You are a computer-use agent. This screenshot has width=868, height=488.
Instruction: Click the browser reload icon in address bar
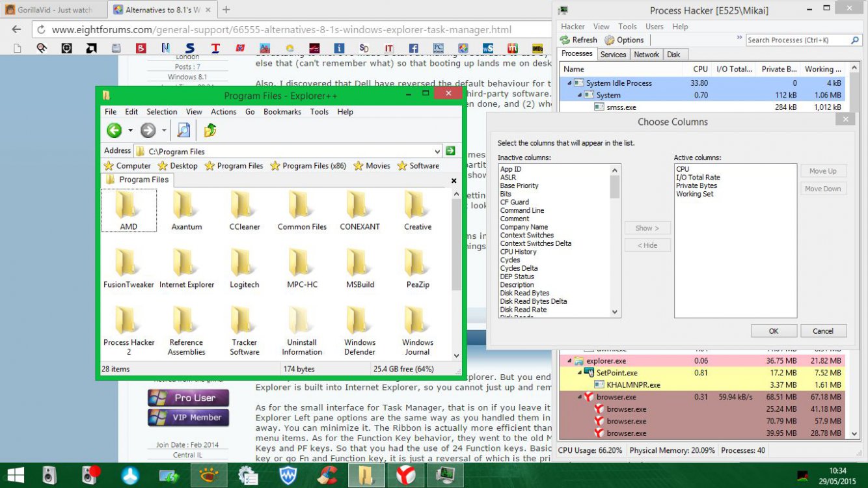[x=41, y=29]
